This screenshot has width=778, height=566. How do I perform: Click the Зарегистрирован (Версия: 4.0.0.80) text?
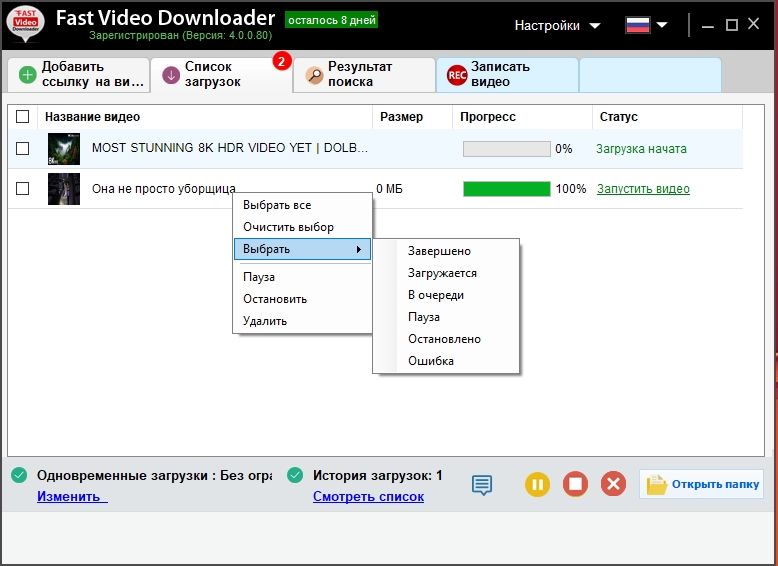click(181, 36)
